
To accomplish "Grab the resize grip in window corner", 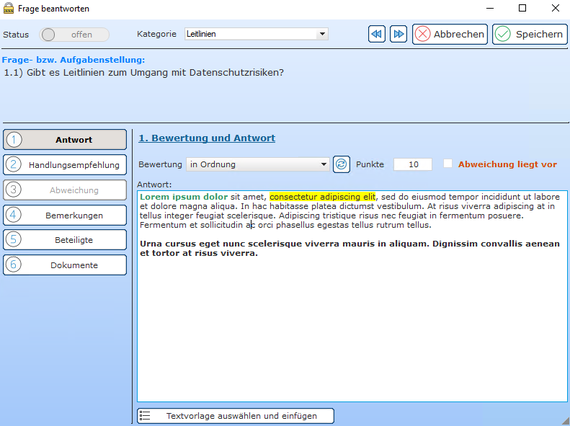I will tap(565, 422).
